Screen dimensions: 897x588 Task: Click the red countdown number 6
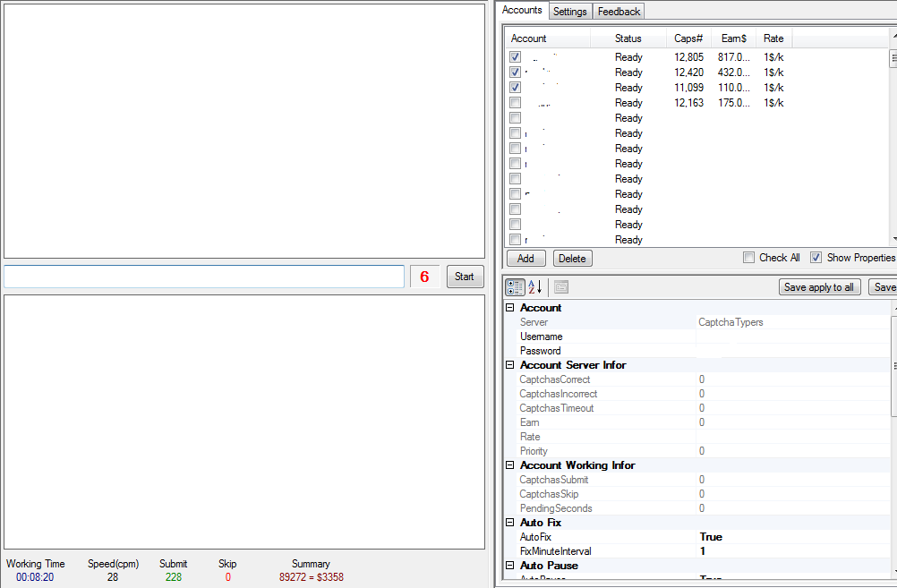pyautogui.click(x=424, y=277)
